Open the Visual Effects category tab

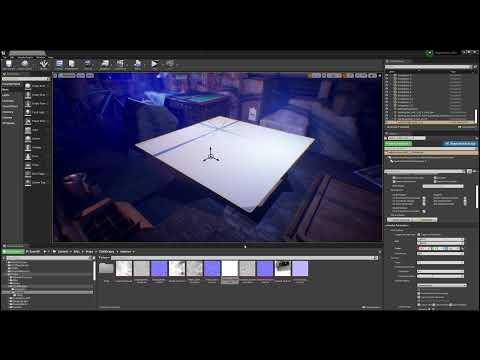click(x=12, y=106)
